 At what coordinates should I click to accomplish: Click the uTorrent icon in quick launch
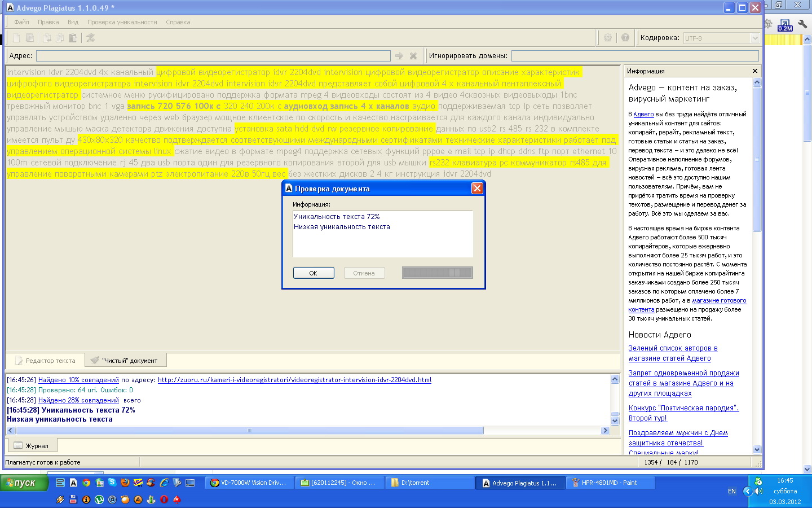click(x=99, y=500)
